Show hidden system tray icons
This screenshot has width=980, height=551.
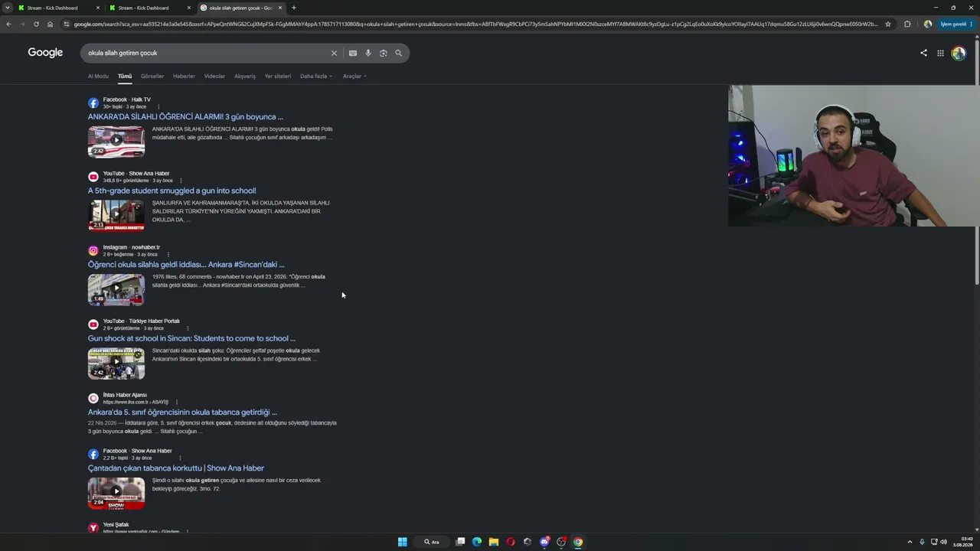(x=910, y=542)
